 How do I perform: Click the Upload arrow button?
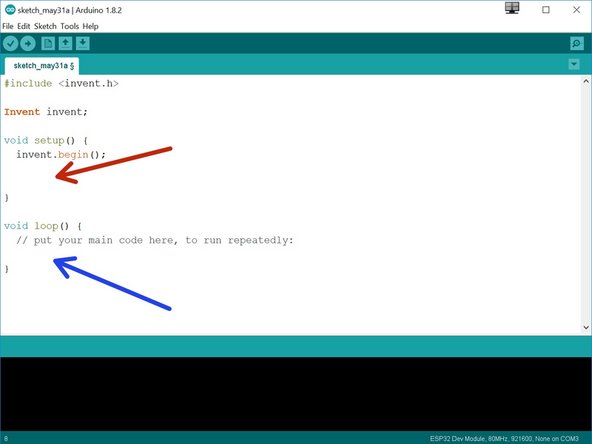coord(28,44)
